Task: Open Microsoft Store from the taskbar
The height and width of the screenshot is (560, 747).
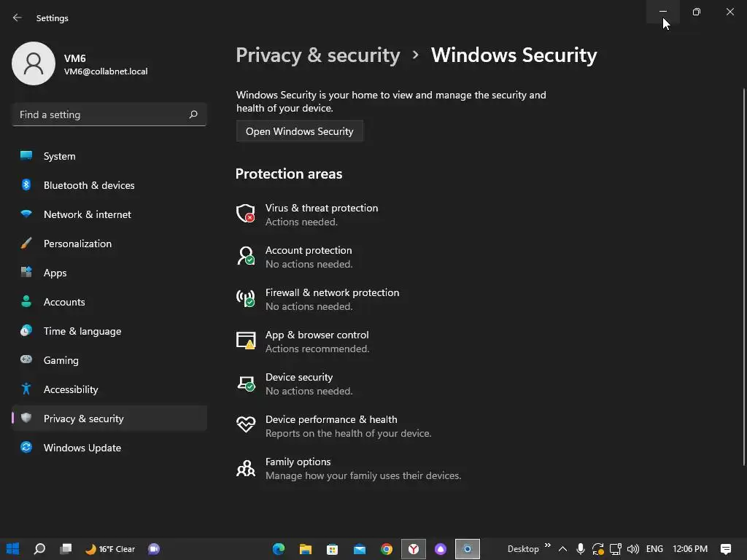Action: point(332,549)
